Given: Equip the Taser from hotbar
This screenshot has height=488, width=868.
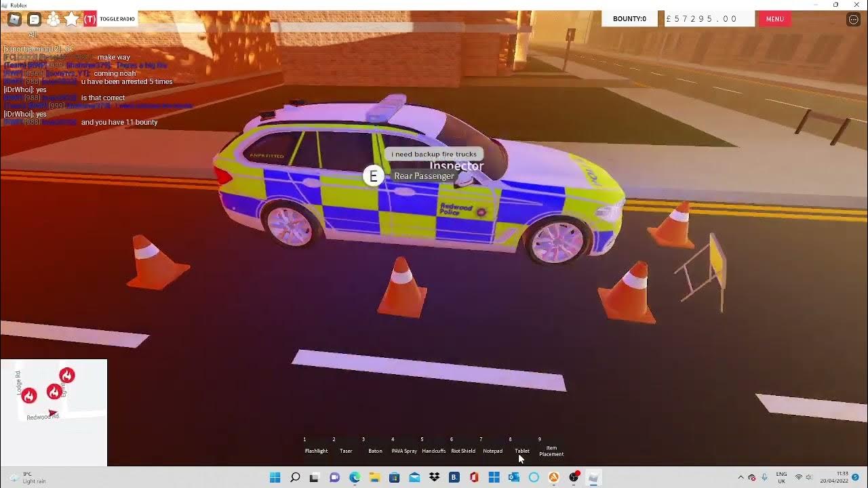Looking at the screenshot, I should click(346, 446).
